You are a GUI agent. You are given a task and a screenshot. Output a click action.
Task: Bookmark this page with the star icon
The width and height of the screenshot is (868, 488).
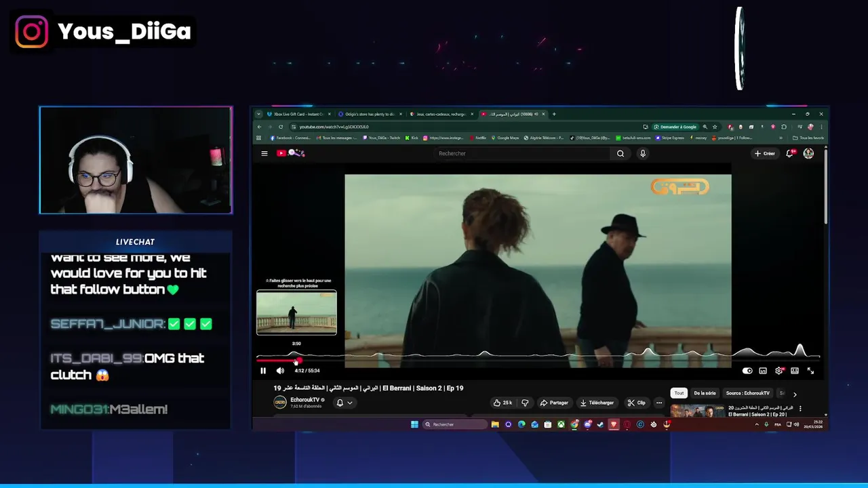click(x=714, y=127)
